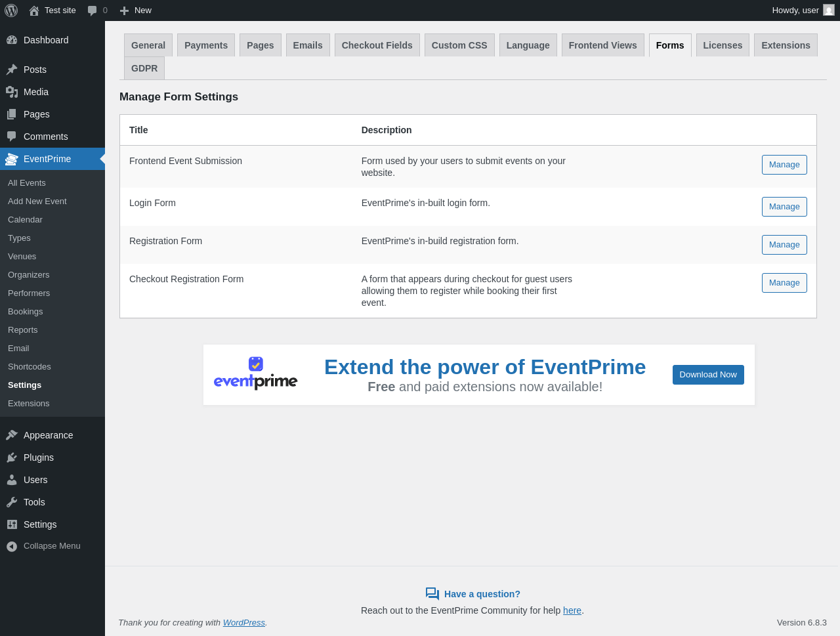Manage the Checkout Registration Form
Viewport: 840px width, 636px height.
click(x=784, y=283)
